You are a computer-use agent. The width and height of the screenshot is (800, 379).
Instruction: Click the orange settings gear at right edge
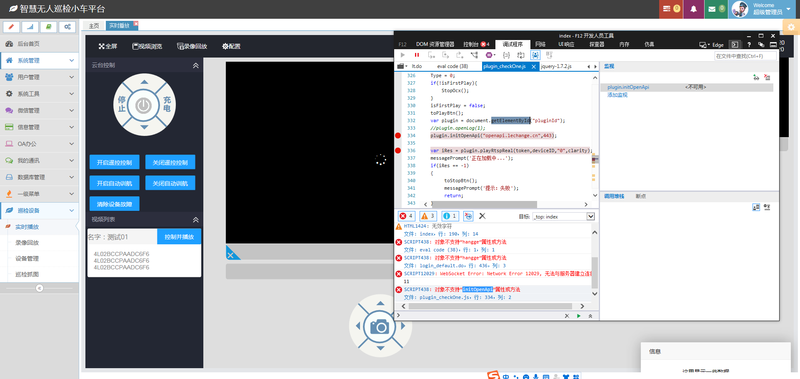coord(792,27)
